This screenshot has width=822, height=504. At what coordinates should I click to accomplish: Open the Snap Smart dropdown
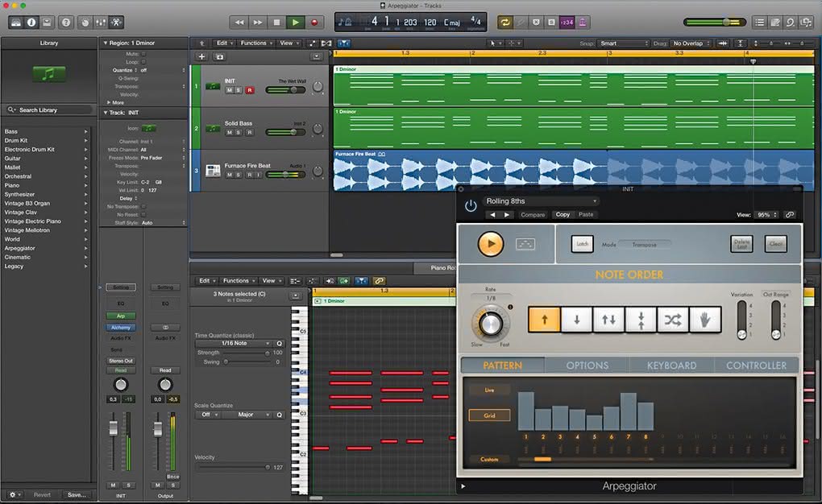pos(625,43)
